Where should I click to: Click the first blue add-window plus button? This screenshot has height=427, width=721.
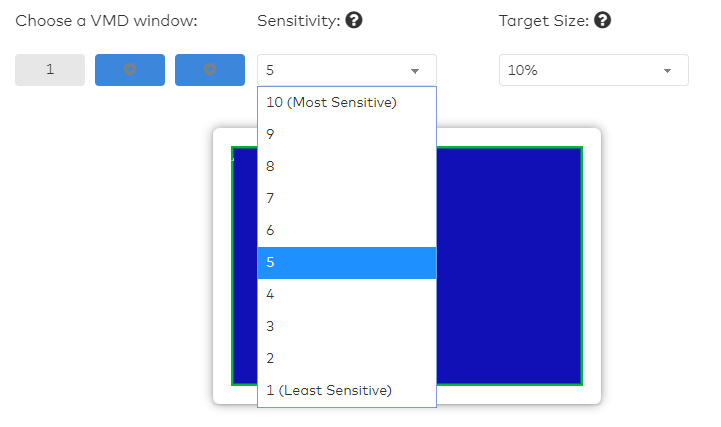click(130, 70)
